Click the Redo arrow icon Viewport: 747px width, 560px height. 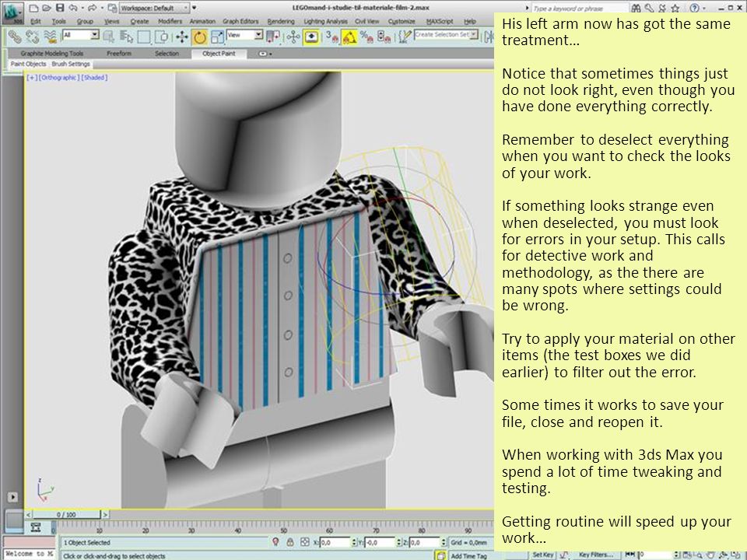coord(93,8)
